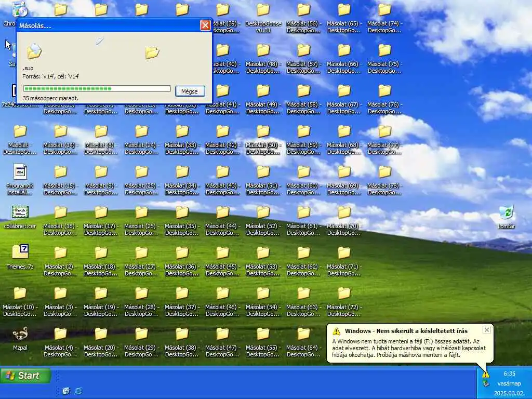Select the Másolat (35) folder
The height and width of the screenshot is (399, 532).
[182, 220]
